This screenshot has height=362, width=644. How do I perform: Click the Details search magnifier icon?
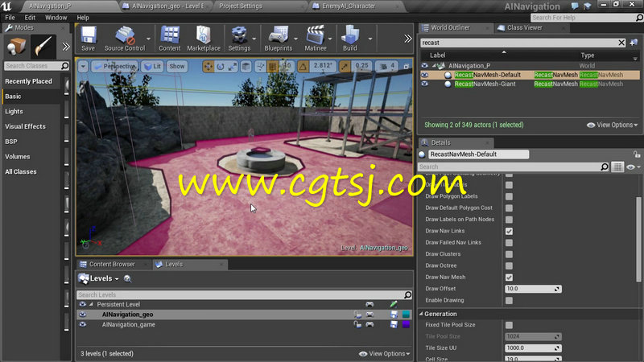(x=605, y=167)
